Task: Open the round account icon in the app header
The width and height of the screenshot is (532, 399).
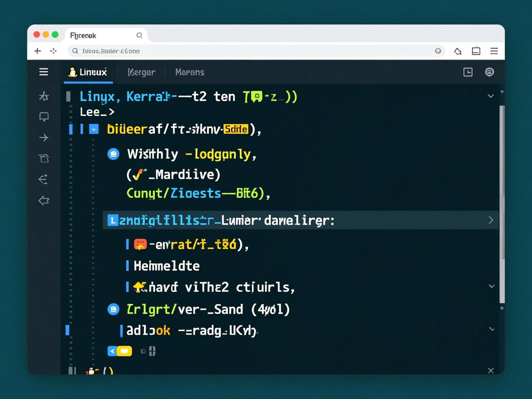Action: click(489, 72)
